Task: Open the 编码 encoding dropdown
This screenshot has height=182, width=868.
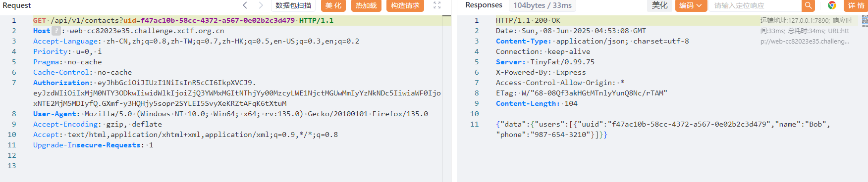Action: click(x=691, y=5)
